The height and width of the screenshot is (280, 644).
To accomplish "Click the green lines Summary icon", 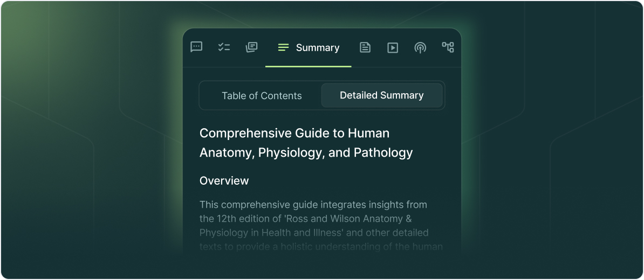I will (283, 47).
